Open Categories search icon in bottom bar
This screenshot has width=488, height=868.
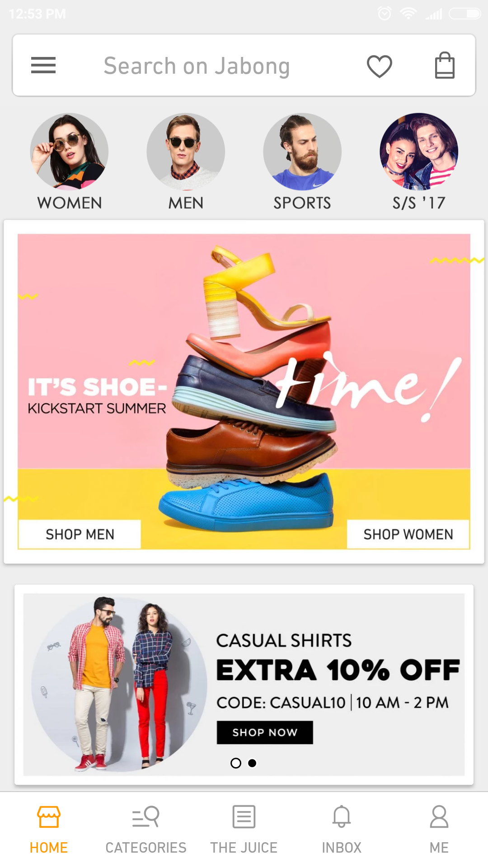pyautogui.click(x=146, y=816)
